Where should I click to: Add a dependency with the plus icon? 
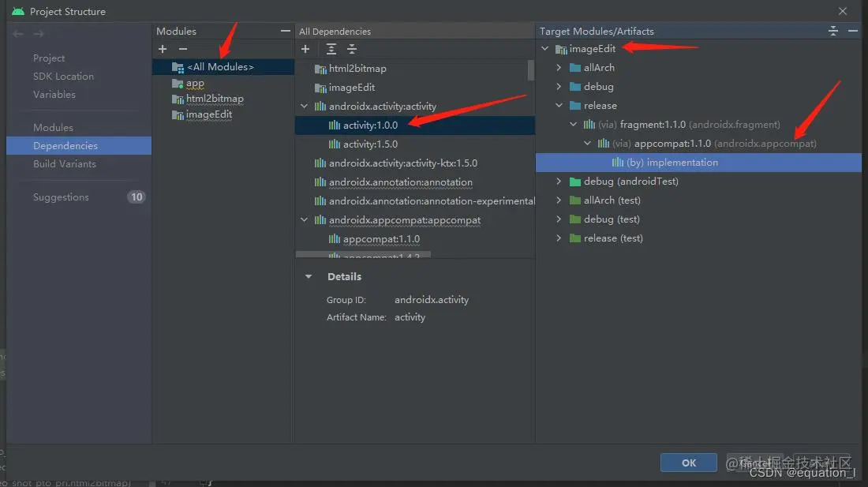tap(306, 49)
